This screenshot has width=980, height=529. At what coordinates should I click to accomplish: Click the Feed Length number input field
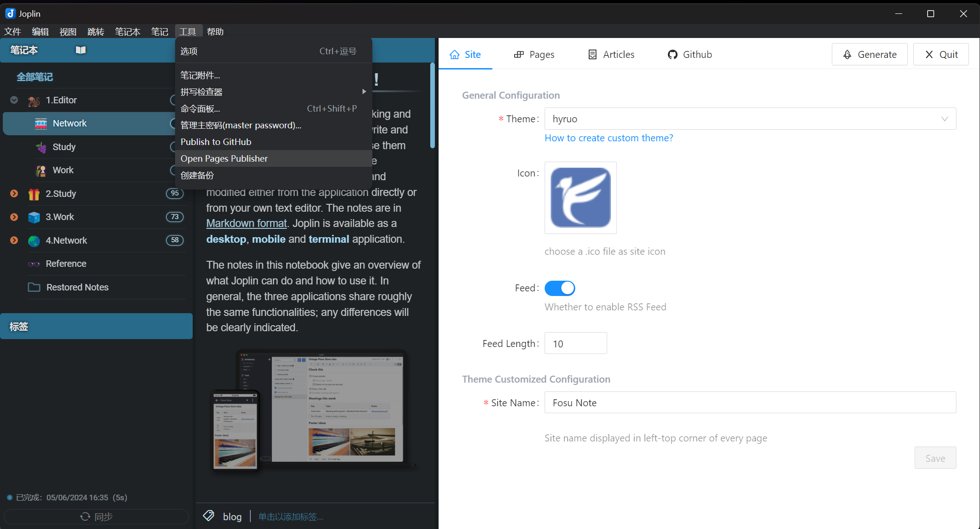point(574,343)
